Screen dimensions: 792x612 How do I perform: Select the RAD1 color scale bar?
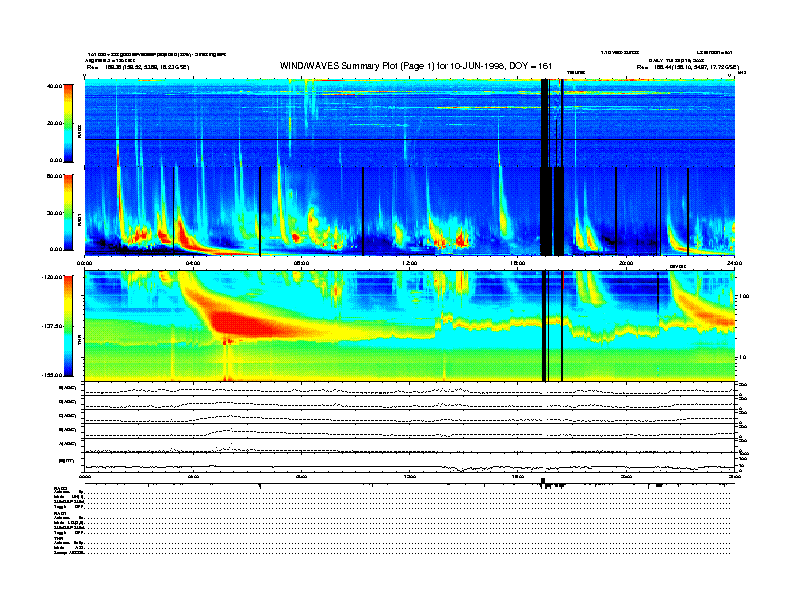click(x=68, y=212)
